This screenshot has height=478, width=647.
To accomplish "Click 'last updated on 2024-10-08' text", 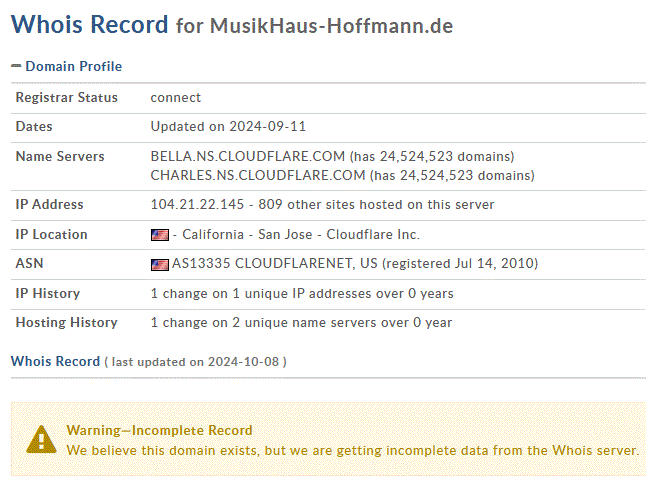I will (196, 362).
